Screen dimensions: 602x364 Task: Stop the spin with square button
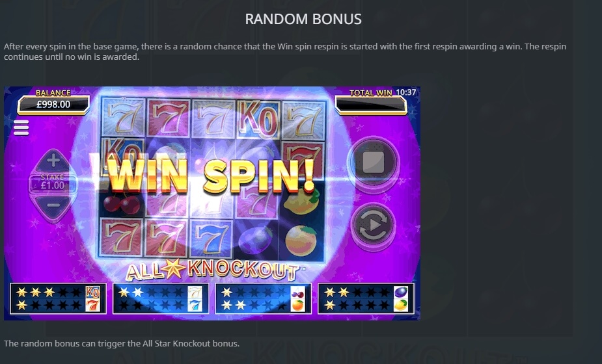(373, 163)
